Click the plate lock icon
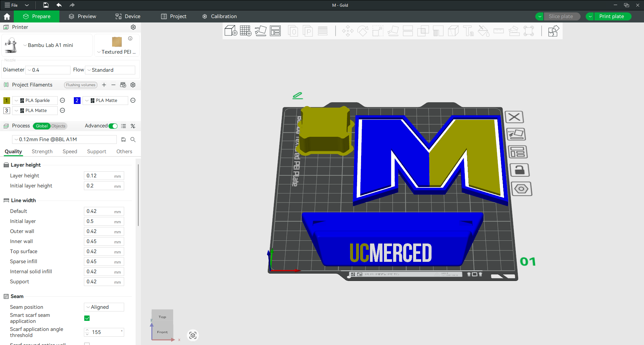The height and width of the screenshot is (345, 644). click(519, 170)
